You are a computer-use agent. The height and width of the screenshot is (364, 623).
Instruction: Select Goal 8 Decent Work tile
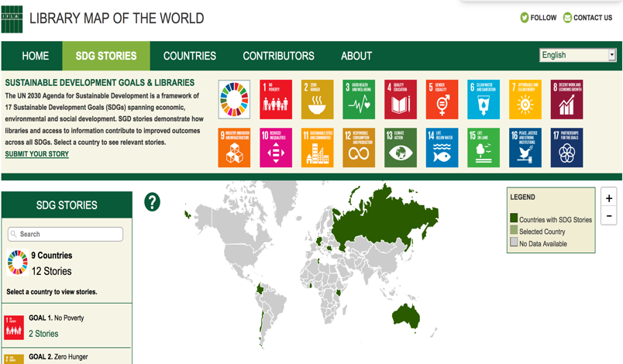coord(566,99)
